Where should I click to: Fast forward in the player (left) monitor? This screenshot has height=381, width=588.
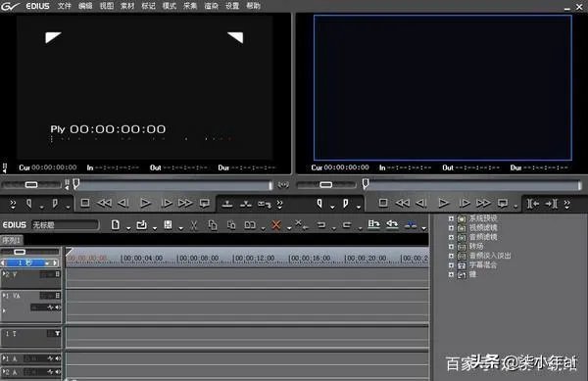click(185, 203)
